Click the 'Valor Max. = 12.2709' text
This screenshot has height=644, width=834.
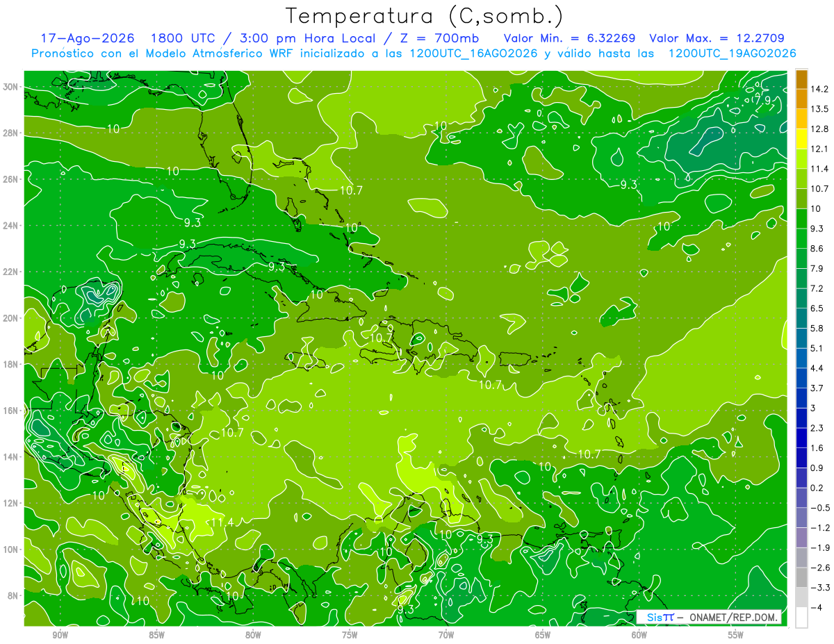[x=717, y=38]
